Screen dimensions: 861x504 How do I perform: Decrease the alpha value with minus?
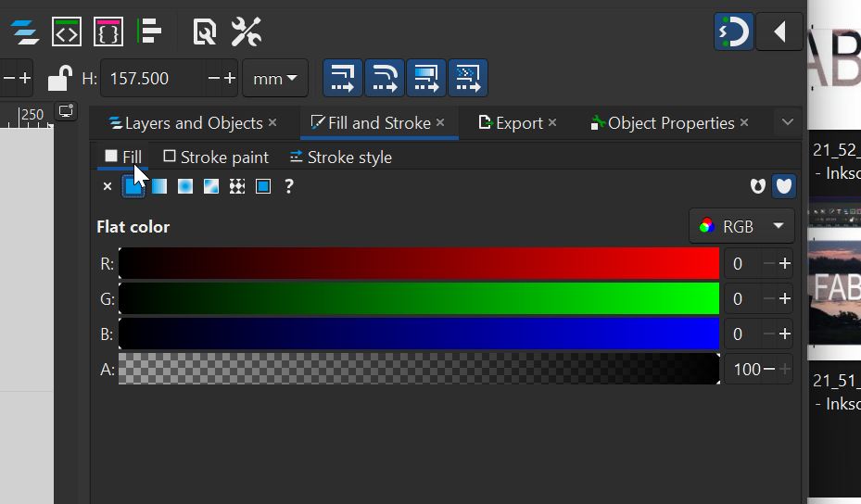coord(769,369)
